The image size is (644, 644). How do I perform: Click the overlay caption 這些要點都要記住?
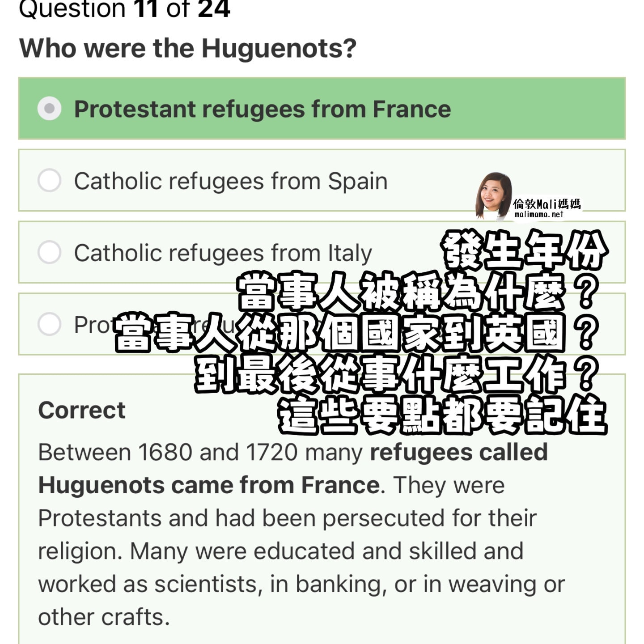[x=442, y=415]
